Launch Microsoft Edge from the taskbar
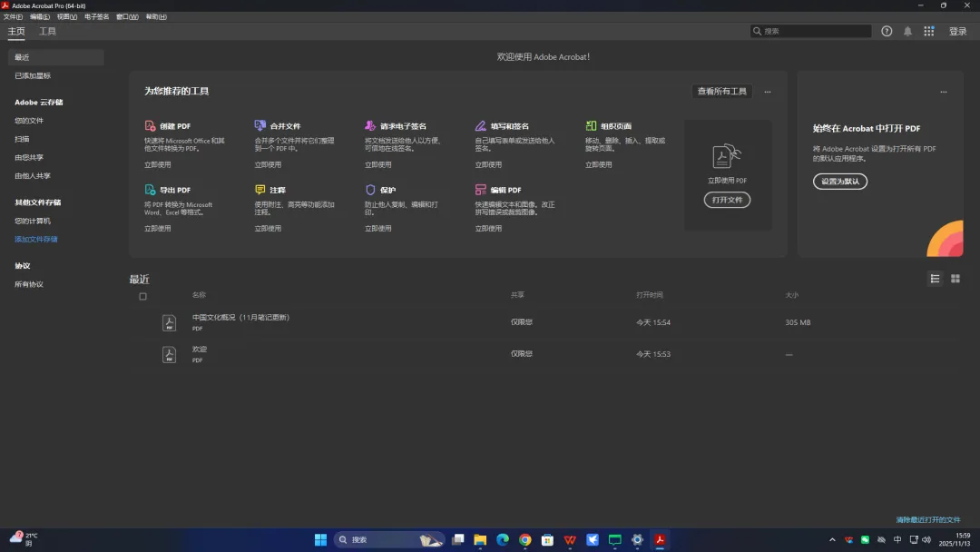 coord(503,539)
